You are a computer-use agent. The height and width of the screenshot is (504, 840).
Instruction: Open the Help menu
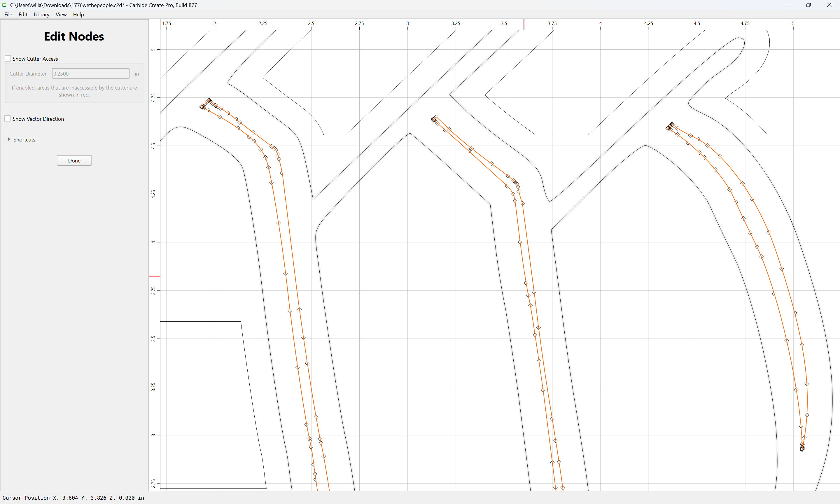[78, 14]
